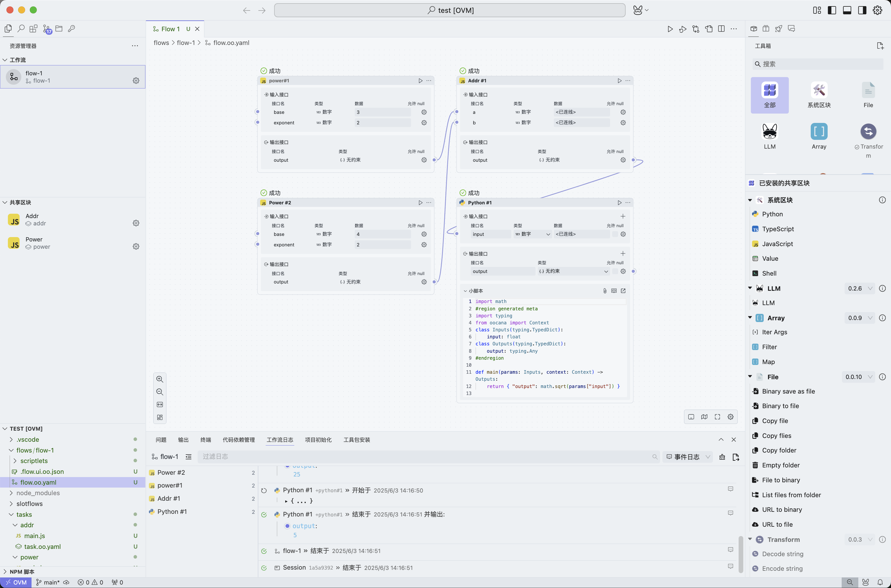The image size is (891, 588).
Task: Click the flow-1 breadcrumb
Action: (186, 43)
